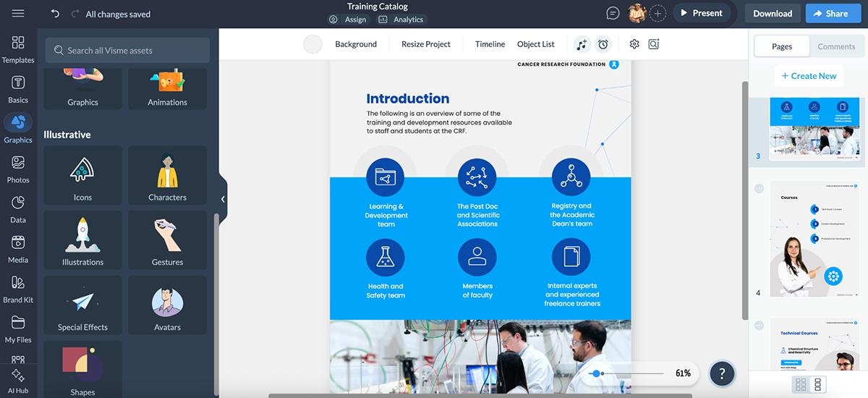Open the project settings gear
The image size is (868, 398).
point(634,44)
